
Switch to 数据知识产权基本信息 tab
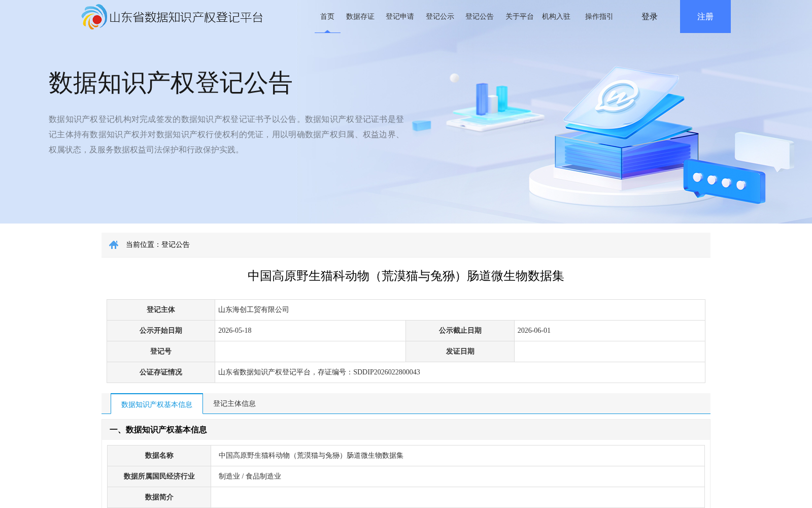click(x=157, y=404)
